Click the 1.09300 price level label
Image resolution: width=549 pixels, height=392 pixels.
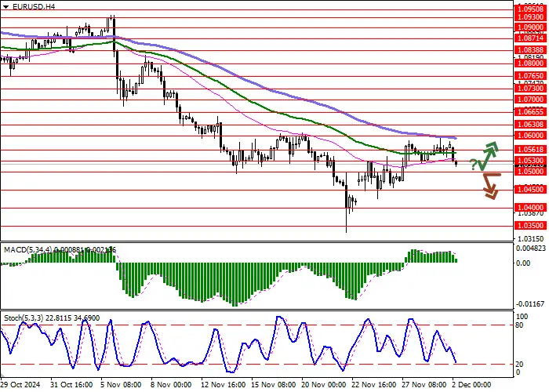click(531, 17)
